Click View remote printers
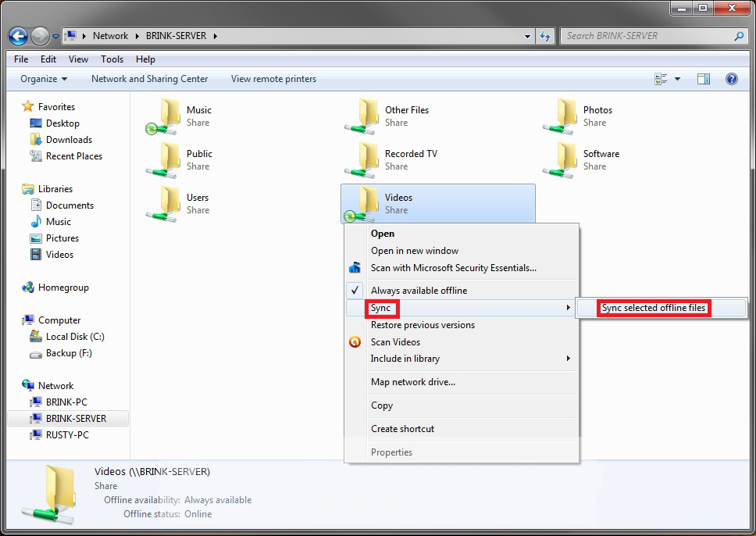Viewport: 756px width, 536px height. click(273, 79)
